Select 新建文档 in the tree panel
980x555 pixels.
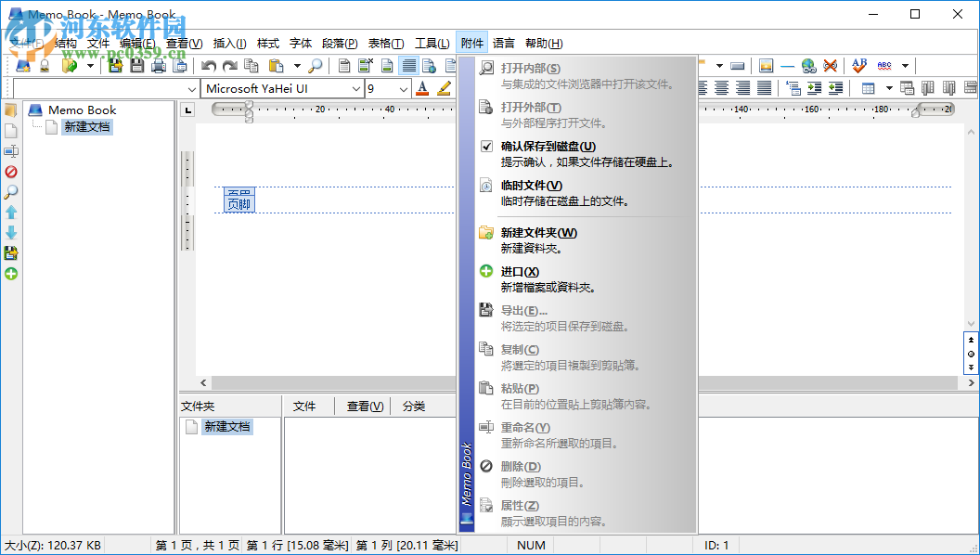87,127
